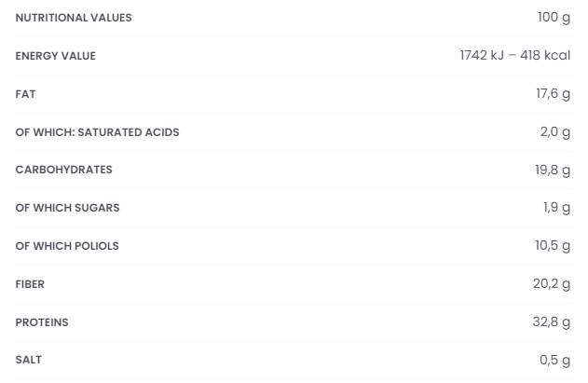The image size is (588, 383).
Task: Click the FIBER row label
Action: [30, 284]
